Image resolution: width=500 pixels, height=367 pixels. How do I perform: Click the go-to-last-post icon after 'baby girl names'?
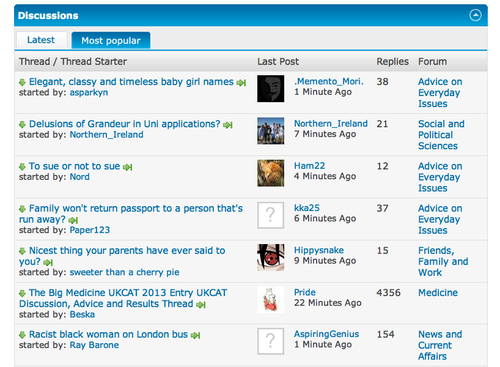click(x=241, y=83)
